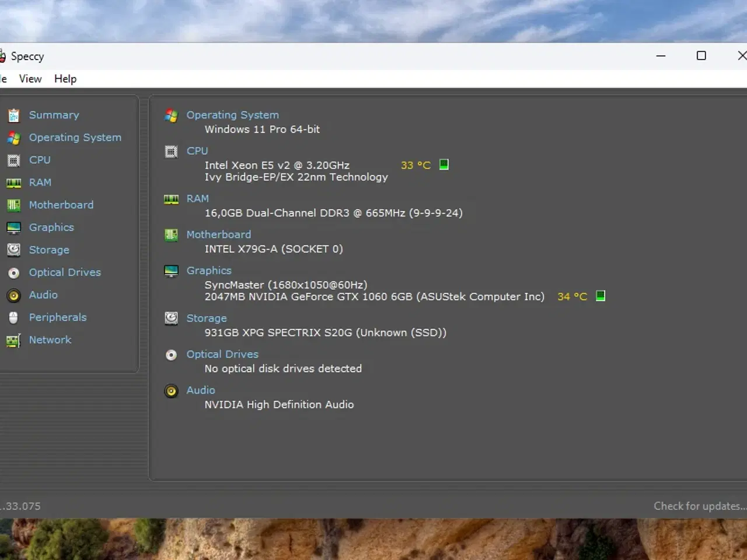
Task: Click the Audio speaker icon in sidebar
Action: tap(13, 295)
